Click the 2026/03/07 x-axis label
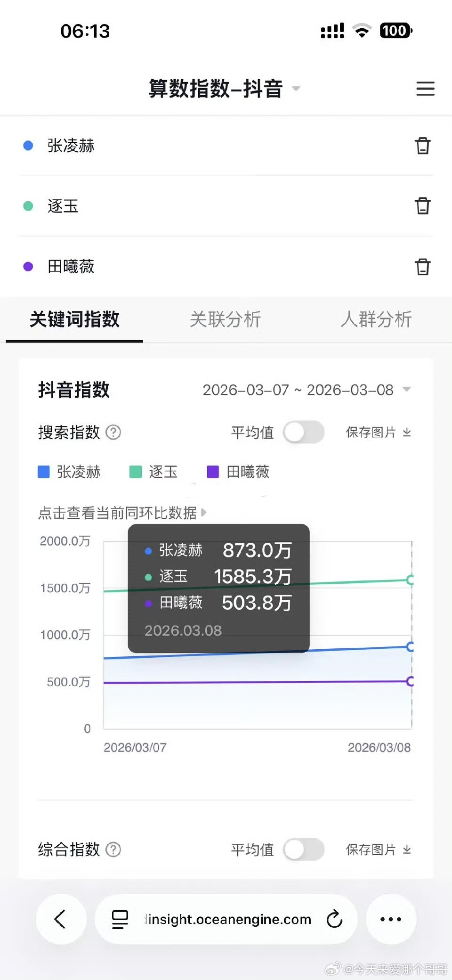Viewport: 452px width, 980px height. 135,747
